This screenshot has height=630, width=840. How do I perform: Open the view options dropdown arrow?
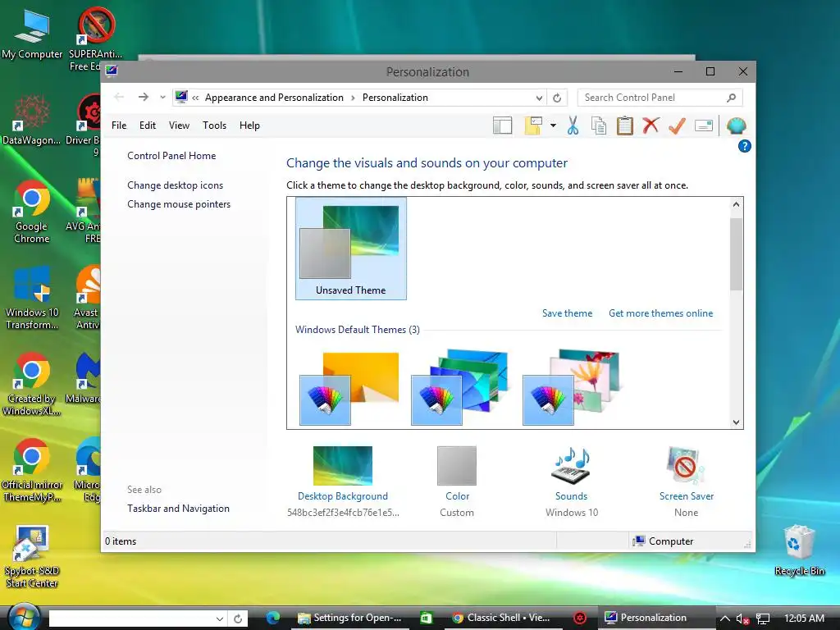coord(553,126)
